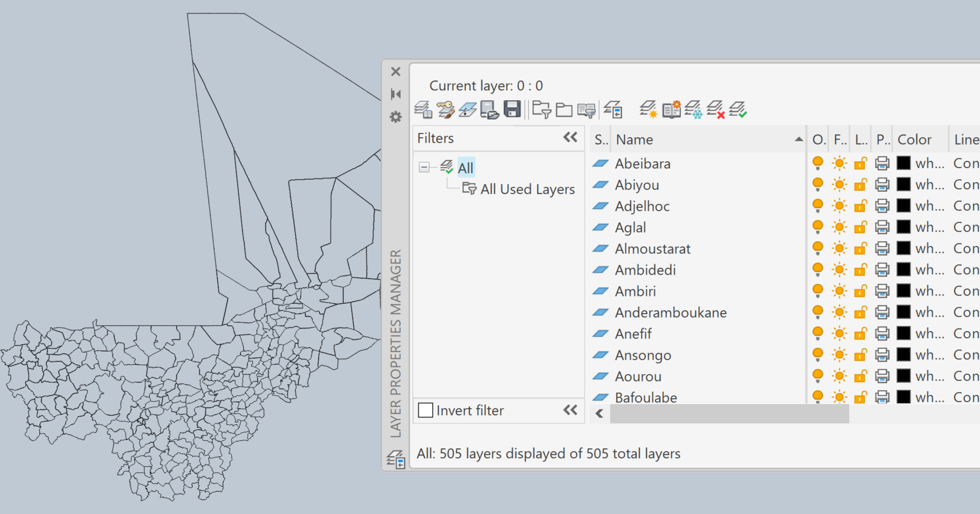Turn off the Abeibara layer lightbulb

(x=818, y=163)
